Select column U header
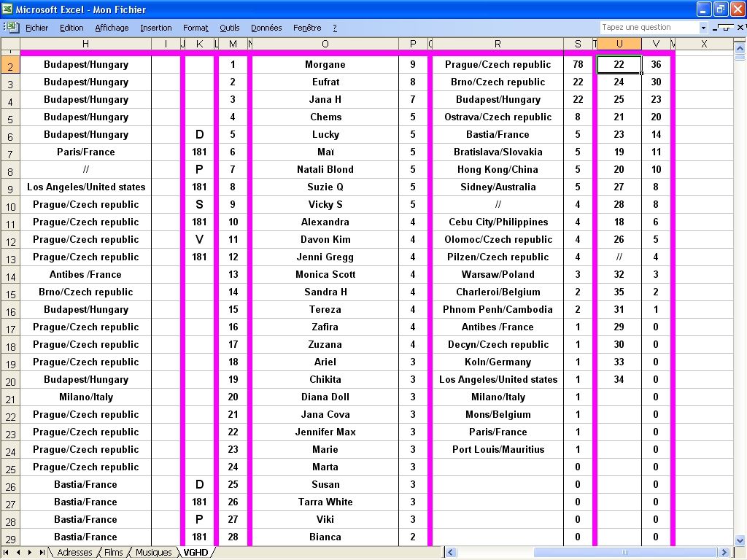 (x=619, y=44)
